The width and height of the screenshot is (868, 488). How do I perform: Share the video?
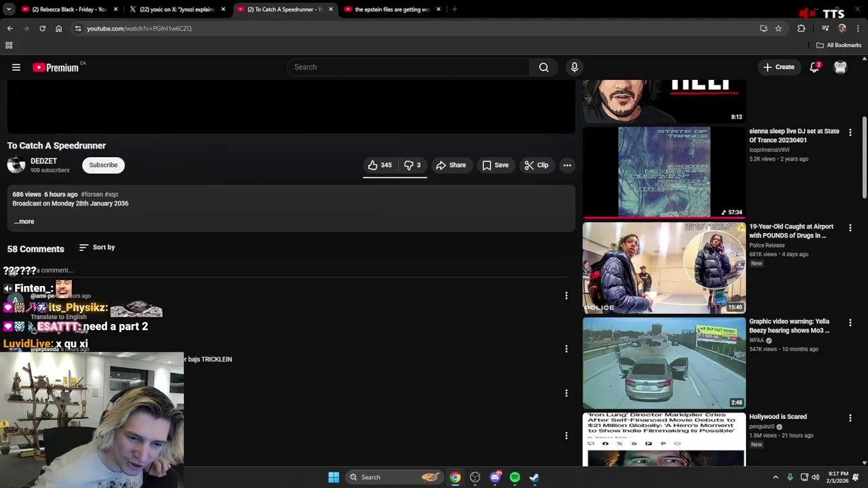pos(451,165)
